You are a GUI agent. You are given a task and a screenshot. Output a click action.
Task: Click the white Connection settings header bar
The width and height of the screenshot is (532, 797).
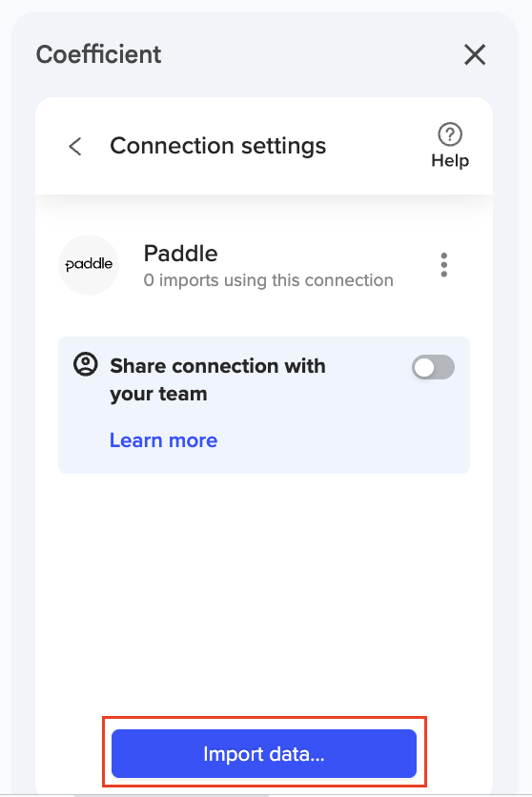click(x=264, y=146)
